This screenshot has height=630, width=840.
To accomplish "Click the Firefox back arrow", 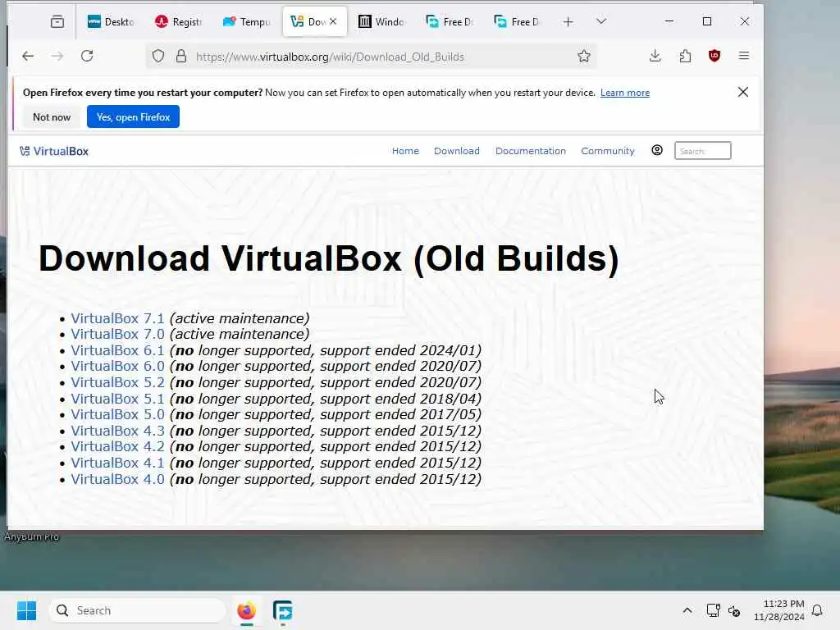I will (x=28, y=57).
